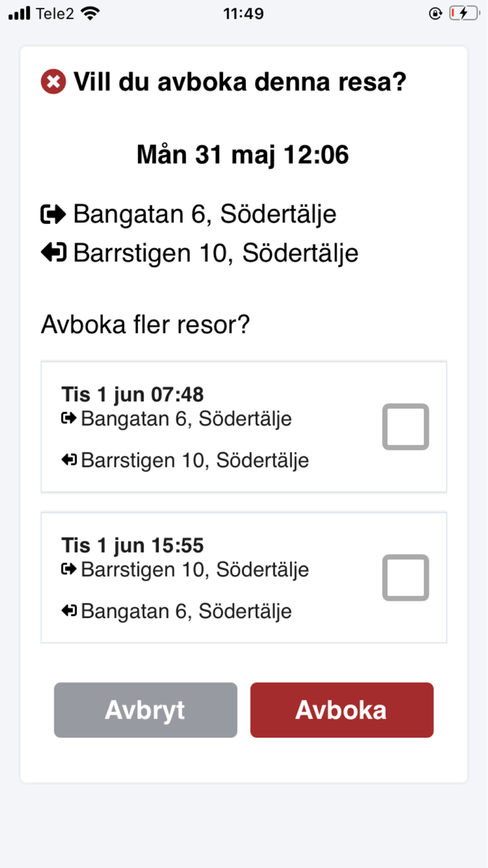Click the arrival icon in the 15:55 trip
The width and height of the screenshot is (488, 868).
(68, 610)
